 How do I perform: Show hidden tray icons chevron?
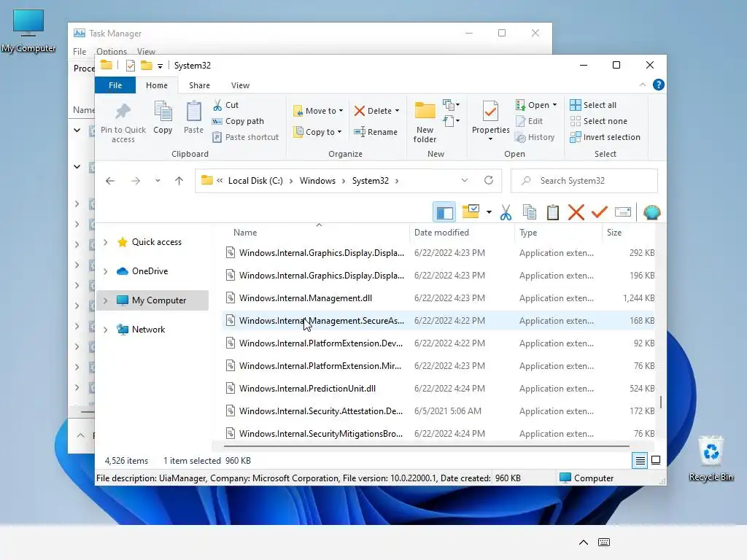[583, 542]
